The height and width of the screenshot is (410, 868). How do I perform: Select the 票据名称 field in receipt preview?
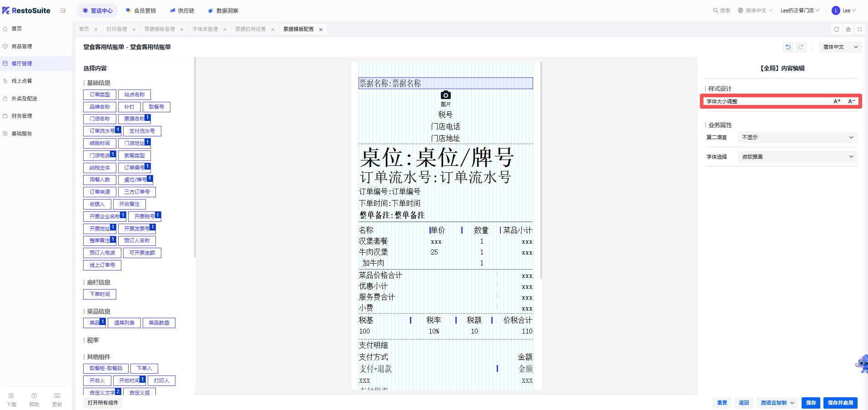coord(445,83)
